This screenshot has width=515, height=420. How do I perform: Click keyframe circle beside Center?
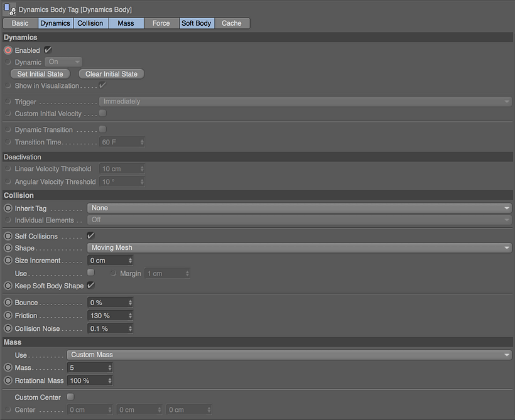point(8,409)
